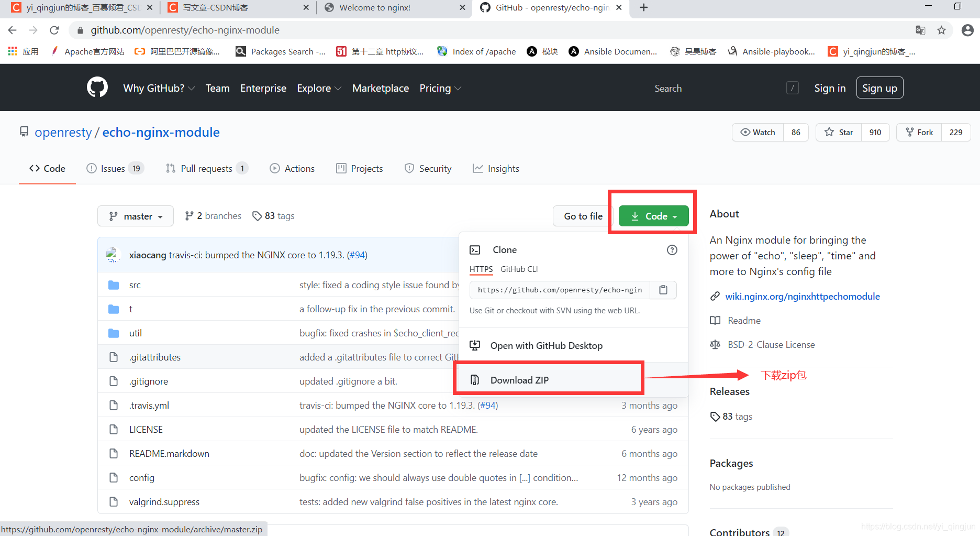This screenshot has width=980, height=536.
Task: Open README.markdown file
Action: [169, 454]
